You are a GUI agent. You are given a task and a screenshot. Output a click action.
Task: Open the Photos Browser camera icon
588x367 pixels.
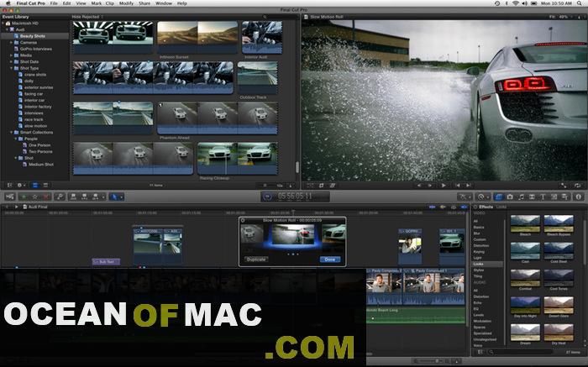click(510, 197)
